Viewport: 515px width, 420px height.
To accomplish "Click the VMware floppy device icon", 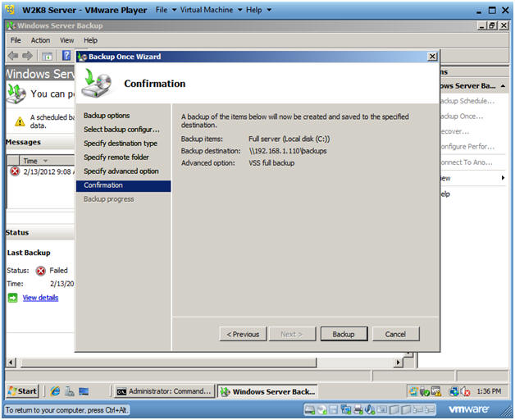I will point(334,409).
